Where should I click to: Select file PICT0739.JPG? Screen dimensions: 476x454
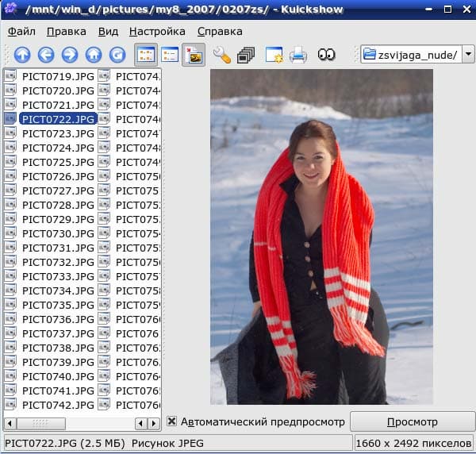click(x=58, y=362)
